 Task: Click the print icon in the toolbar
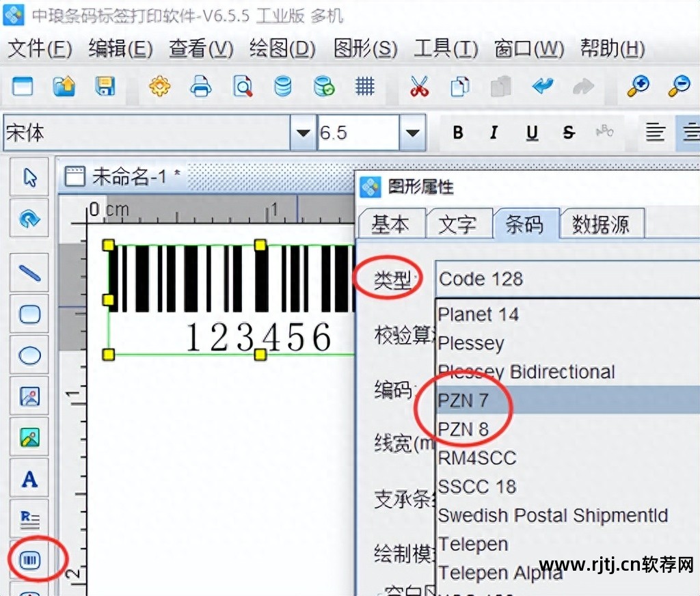200,87
